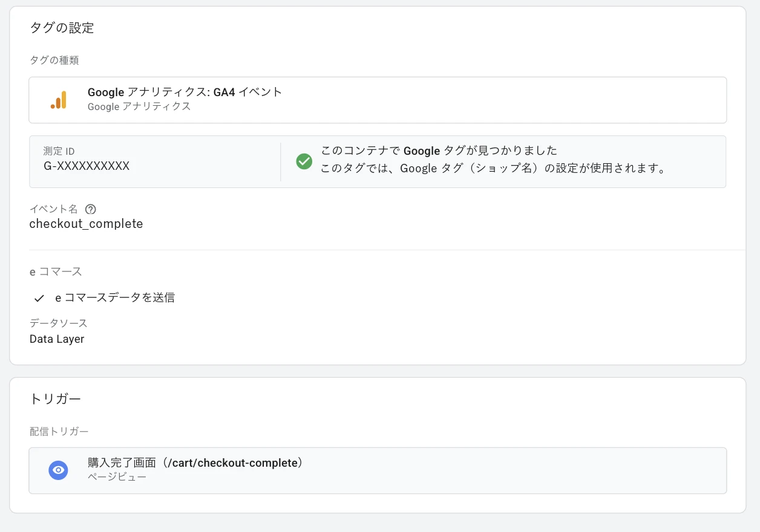The height and width of the screenshot is (532, 760).
Task: Click the Google アナリティクス subtitle text
Action: point(139,107)
